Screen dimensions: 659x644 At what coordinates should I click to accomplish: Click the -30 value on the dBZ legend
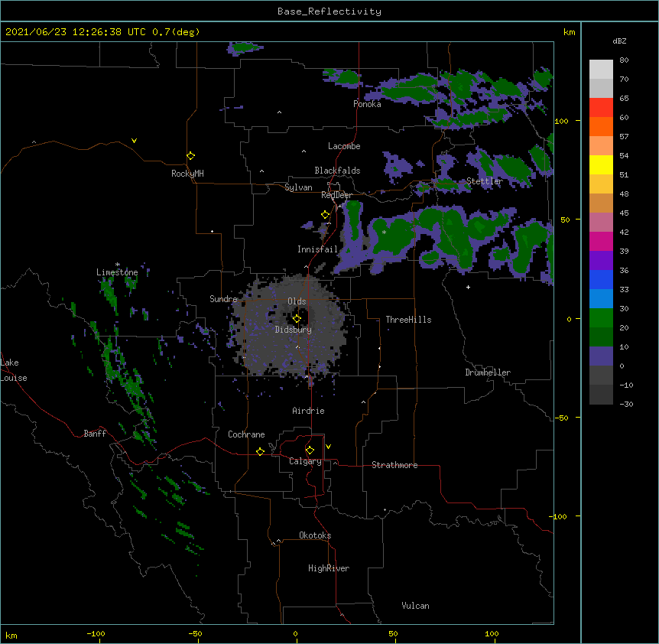coord(626,404)
